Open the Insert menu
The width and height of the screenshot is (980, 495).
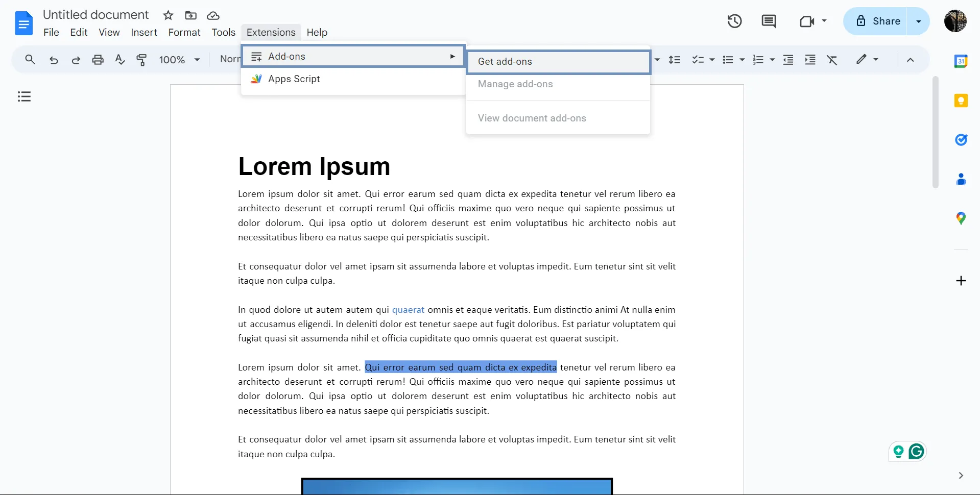pyautogui.click(x=144, y=32)
